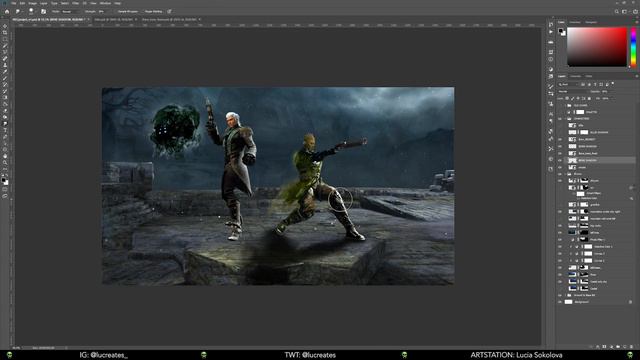640x360 pixels.
Task: Open the Filter menu
Action: pyautogui.click(x=76, y=3)
